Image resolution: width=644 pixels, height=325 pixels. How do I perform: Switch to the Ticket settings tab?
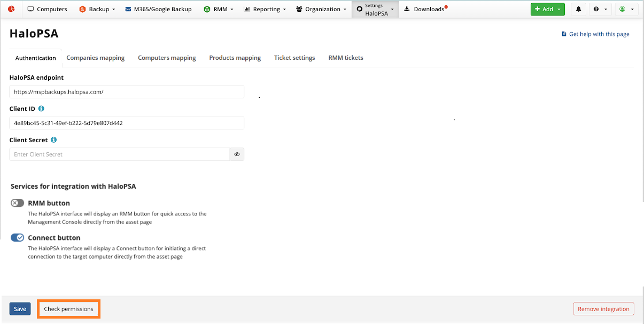click(294, 58)
